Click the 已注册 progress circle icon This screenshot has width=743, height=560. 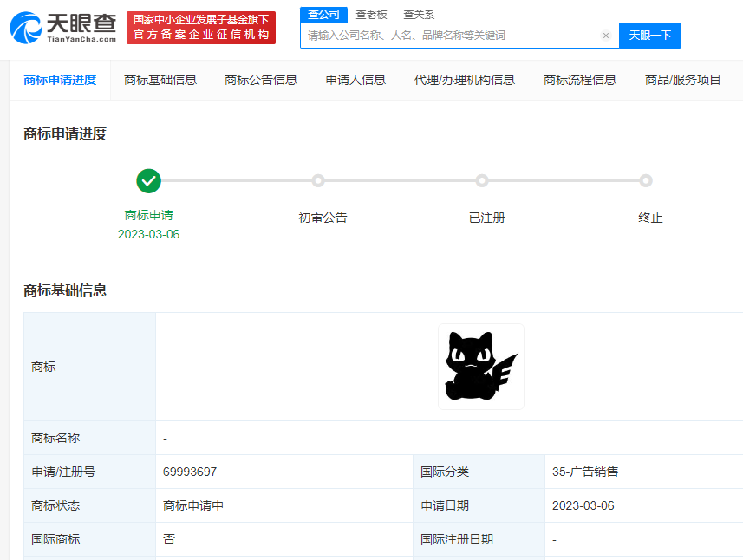482,180
